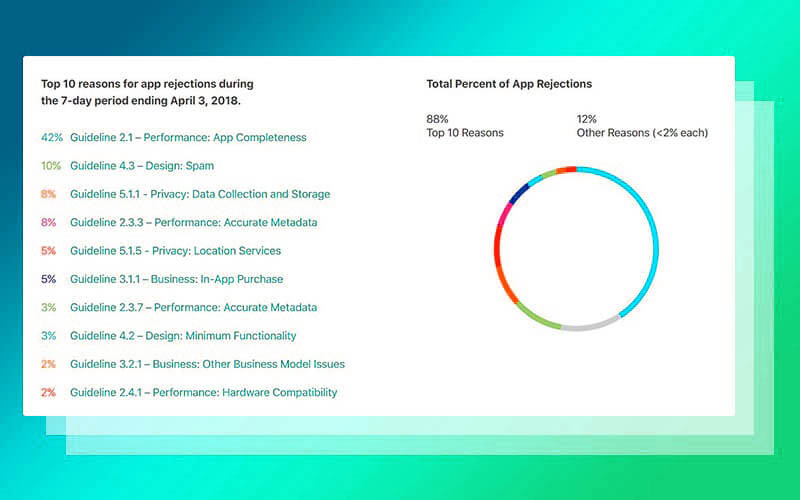Click Guideline 3.1.1 – Business: In-App Purchase
Screen dimensions: 800x500
coord(177,279)
